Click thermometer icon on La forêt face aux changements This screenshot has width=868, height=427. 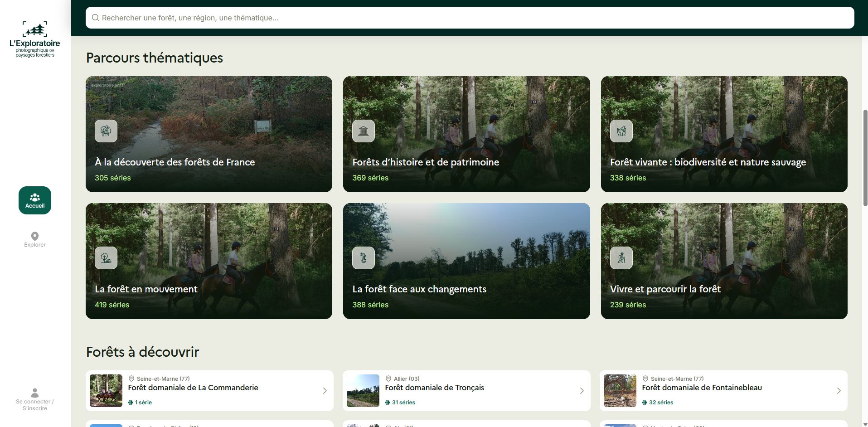364,258
